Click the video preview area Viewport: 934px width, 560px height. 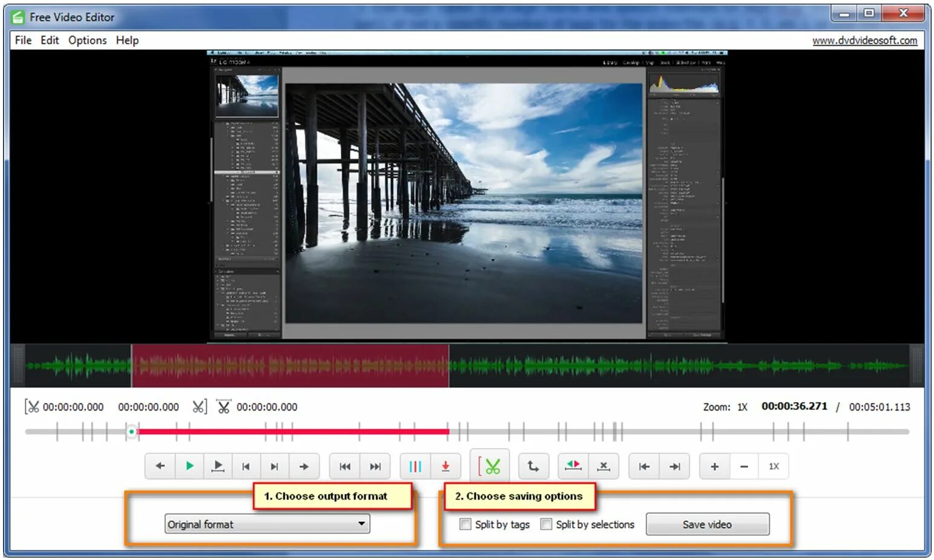[467, 197]
